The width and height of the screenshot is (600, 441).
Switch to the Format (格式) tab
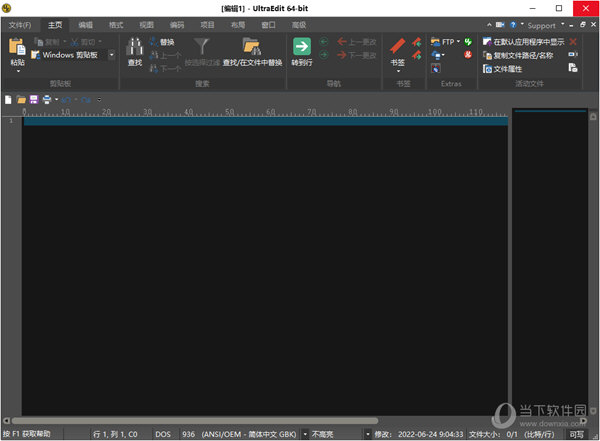[116, 25]
